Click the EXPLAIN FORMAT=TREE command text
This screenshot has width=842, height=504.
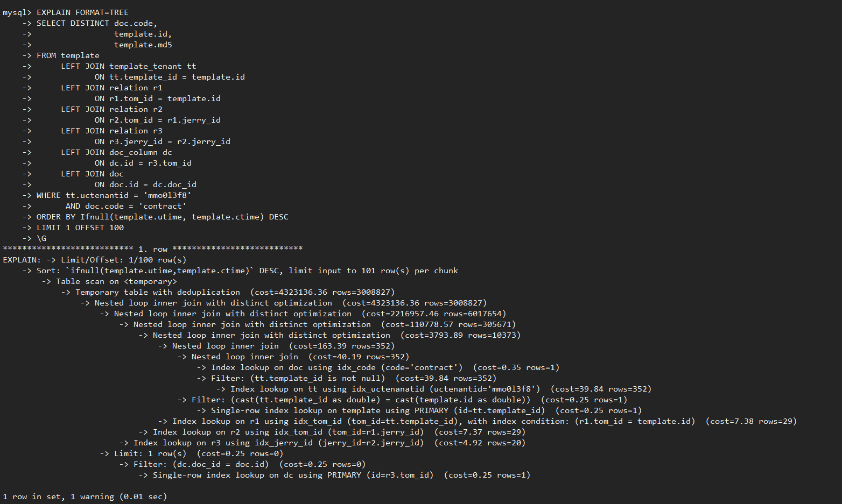[x=82, y=12]
